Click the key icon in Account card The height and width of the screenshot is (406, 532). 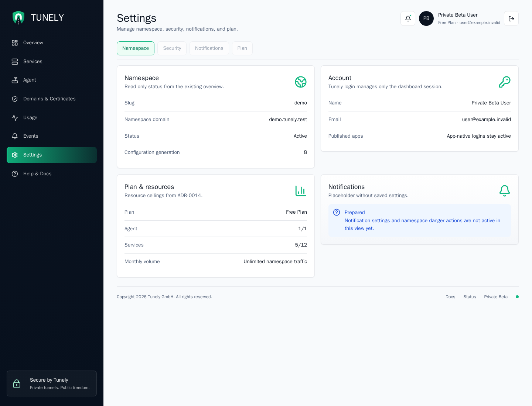(x=505, y=82)
